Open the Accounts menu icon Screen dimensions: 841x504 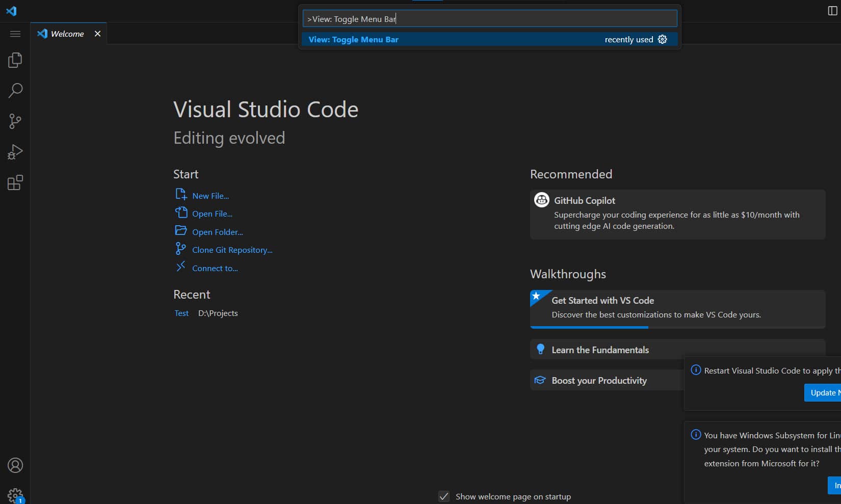[x=15, y=465]
